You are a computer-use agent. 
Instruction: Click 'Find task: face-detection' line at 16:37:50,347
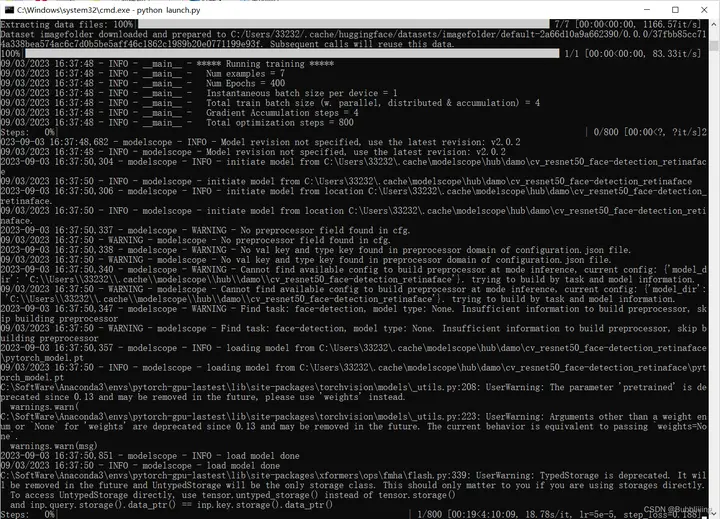point(353,313)
